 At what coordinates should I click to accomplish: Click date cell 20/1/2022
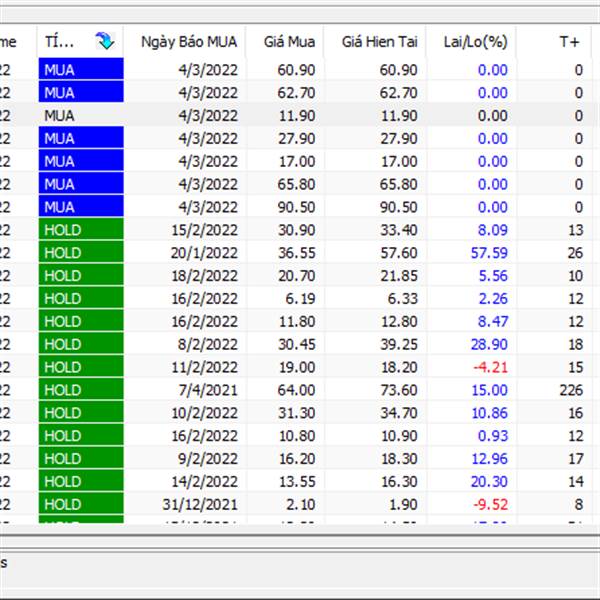click(x=204, y=253)
